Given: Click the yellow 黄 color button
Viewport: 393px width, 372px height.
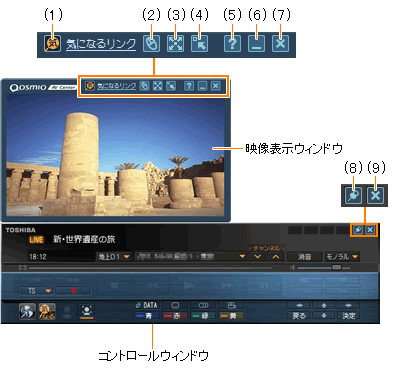Looking at the screenshot, I should (232, 315).
